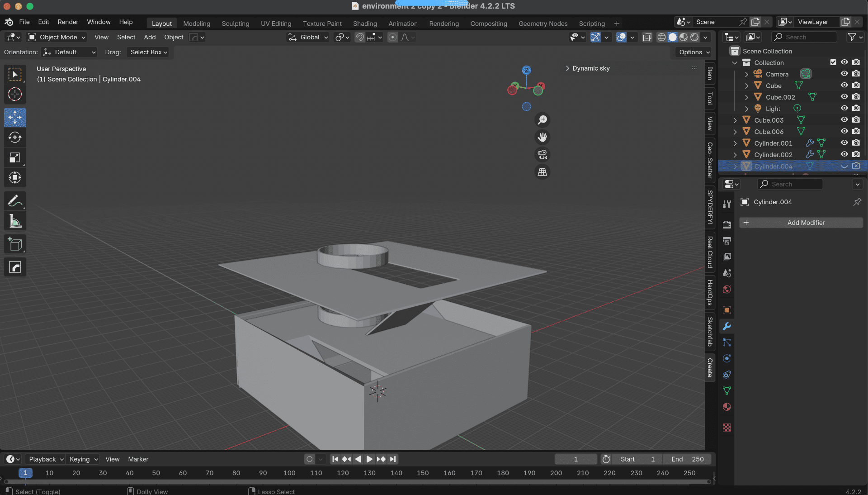Toggle snapping magnet
868x495 pixels.
(359, 38)
